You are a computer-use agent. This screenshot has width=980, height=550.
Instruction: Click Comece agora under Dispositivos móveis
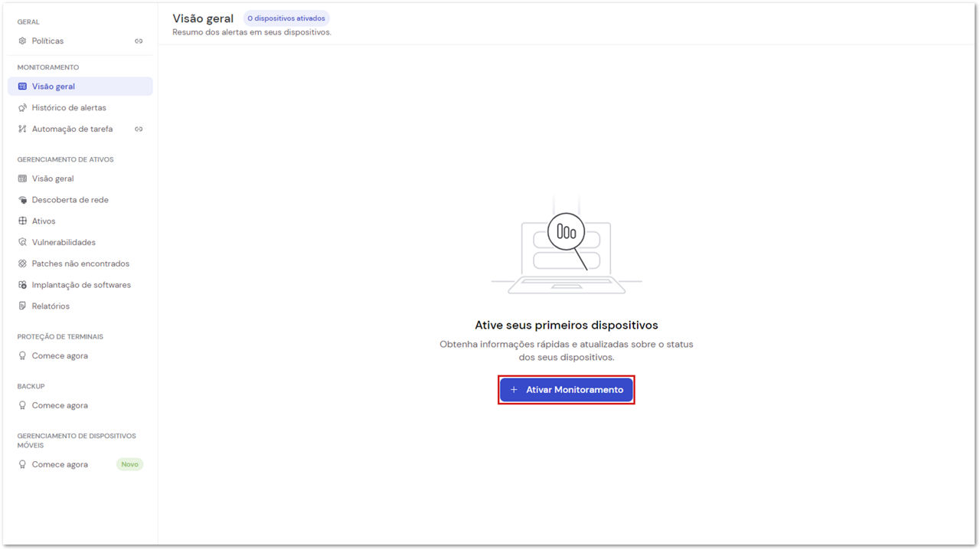point(80,465)
